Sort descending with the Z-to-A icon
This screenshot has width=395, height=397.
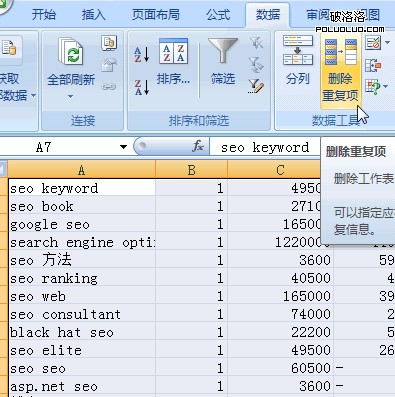142,87
